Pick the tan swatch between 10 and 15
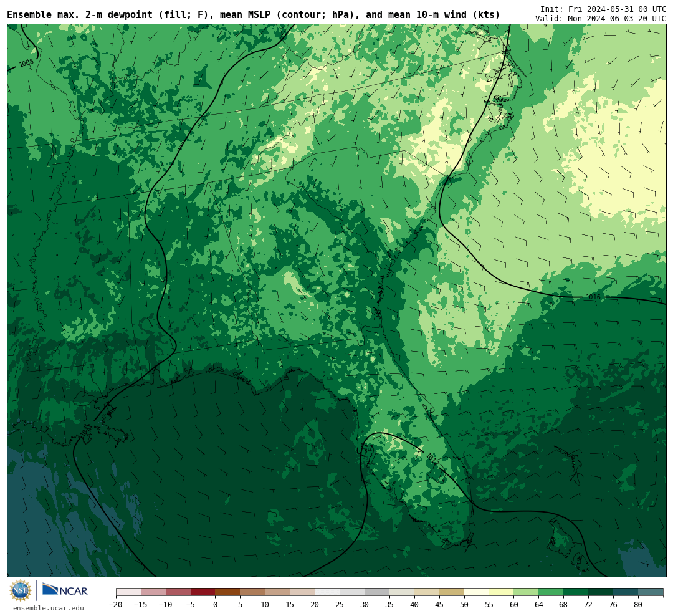673x616 pixels. (278, 592)
